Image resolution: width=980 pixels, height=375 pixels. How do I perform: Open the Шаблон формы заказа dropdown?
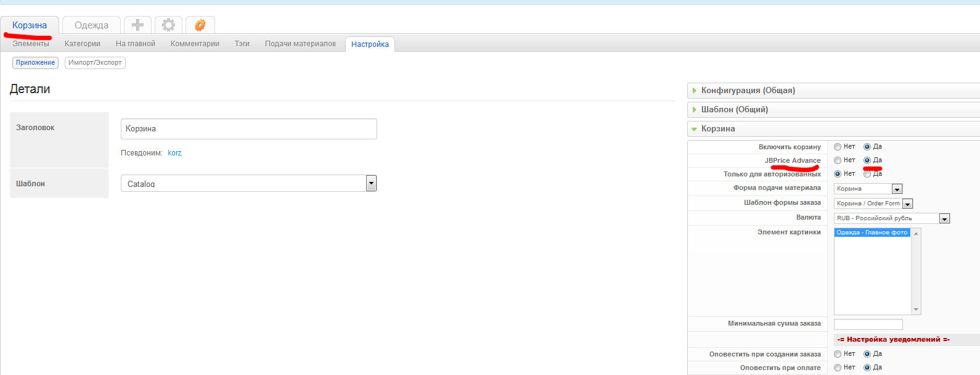click(x=907, y=204)
